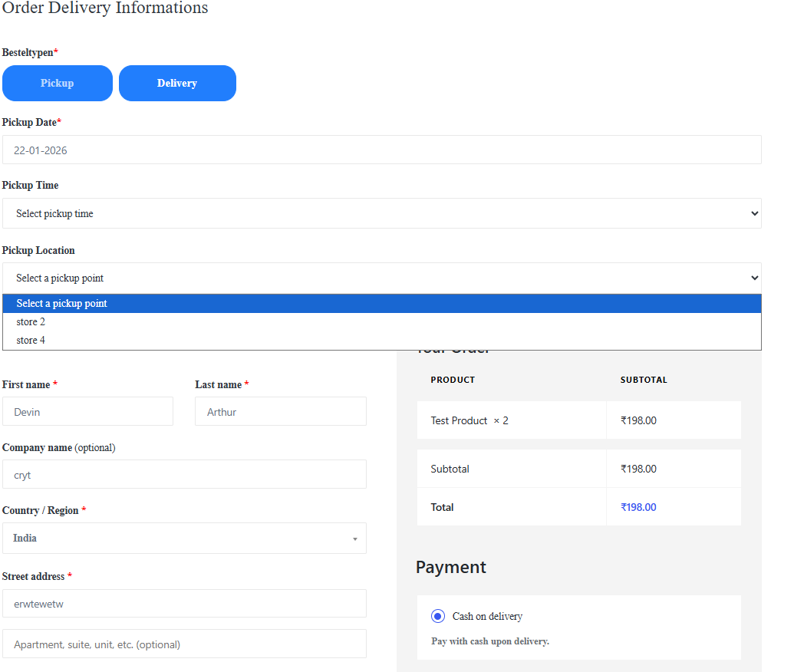The image size is (794, 672).
Task: Click the First name field
Action: [x=87, y=412]
